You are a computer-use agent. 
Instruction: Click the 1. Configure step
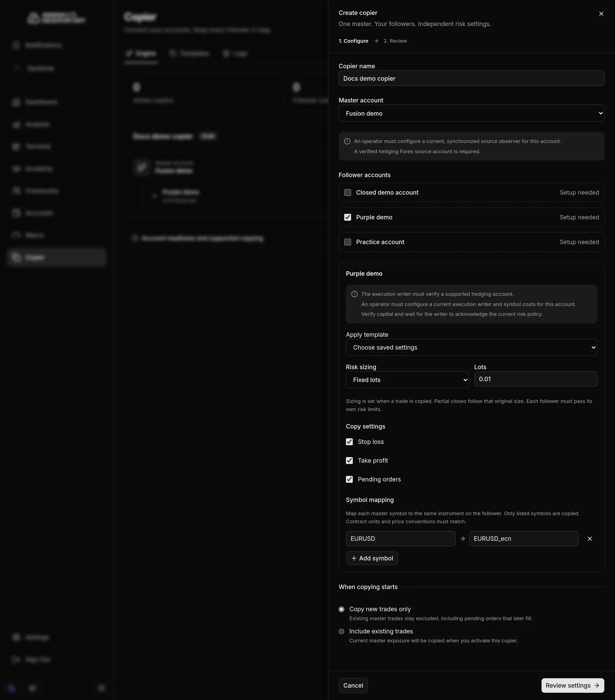point(354,41)
